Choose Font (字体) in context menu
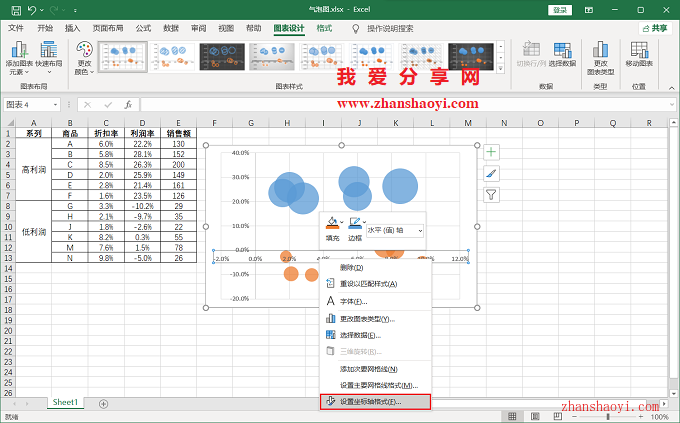The height and width of the screenshot is (423, 680). coord(375,302)
